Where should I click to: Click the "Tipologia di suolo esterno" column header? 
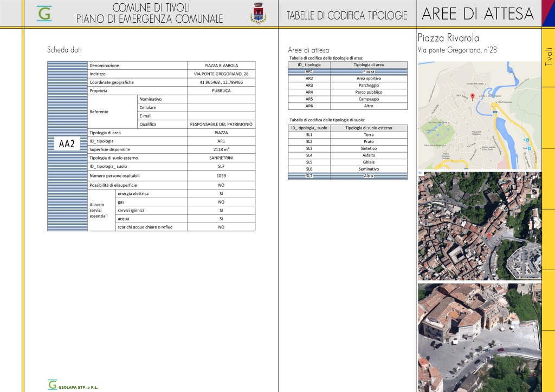369,128
